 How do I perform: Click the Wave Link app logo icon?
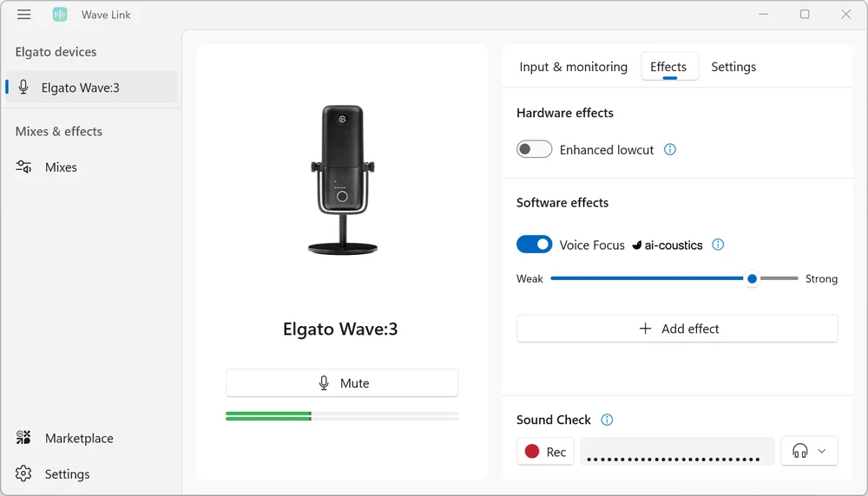tap(60, 15)
